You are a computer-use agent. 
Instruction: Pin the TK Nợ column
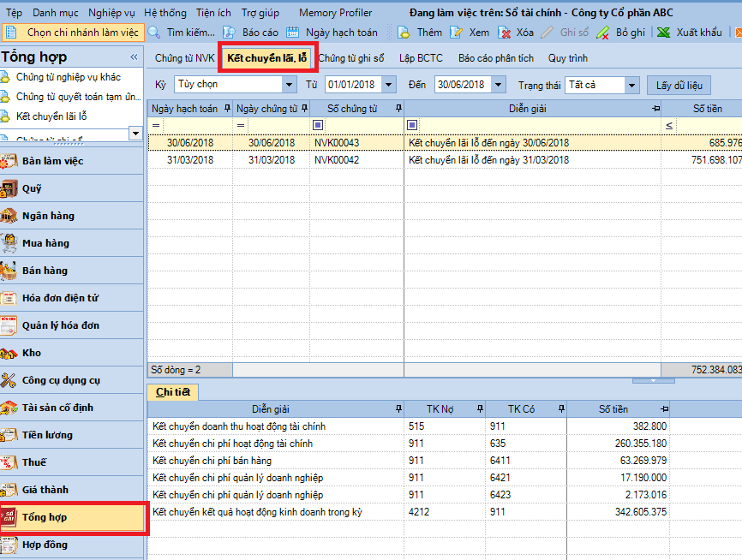(480, 408)
